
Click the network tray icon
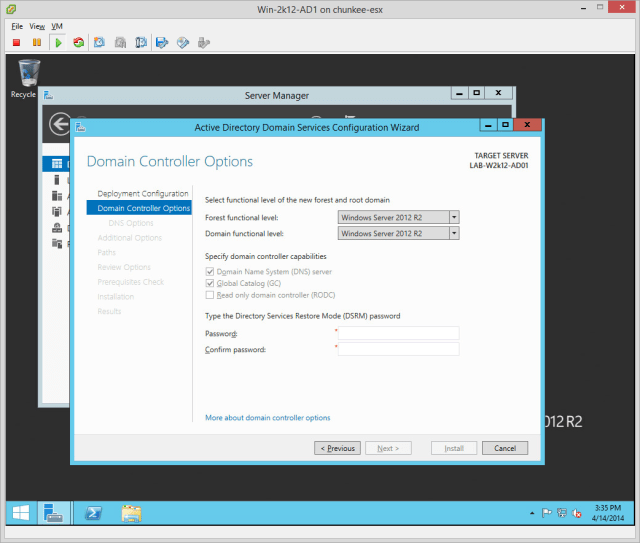tap(562, 513)
